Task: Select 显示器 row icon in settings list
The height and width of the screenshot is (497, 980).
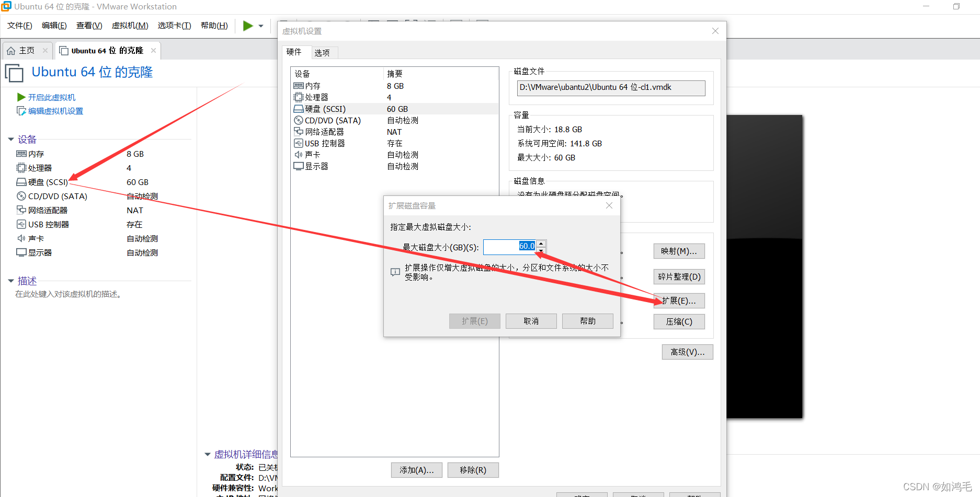Action: click(x=299, y=166)
